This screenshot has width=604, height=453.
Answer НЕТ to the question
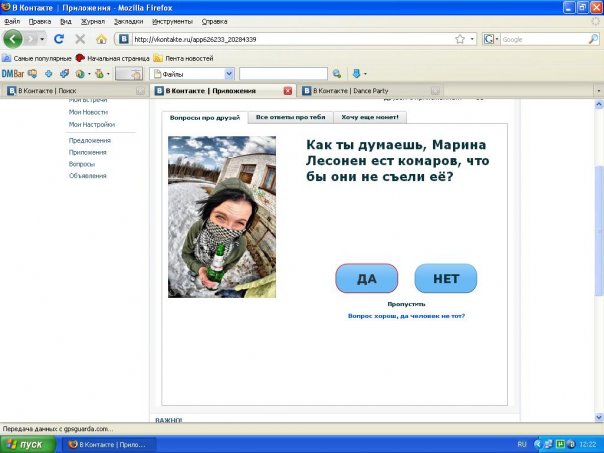tap(445, 278)
